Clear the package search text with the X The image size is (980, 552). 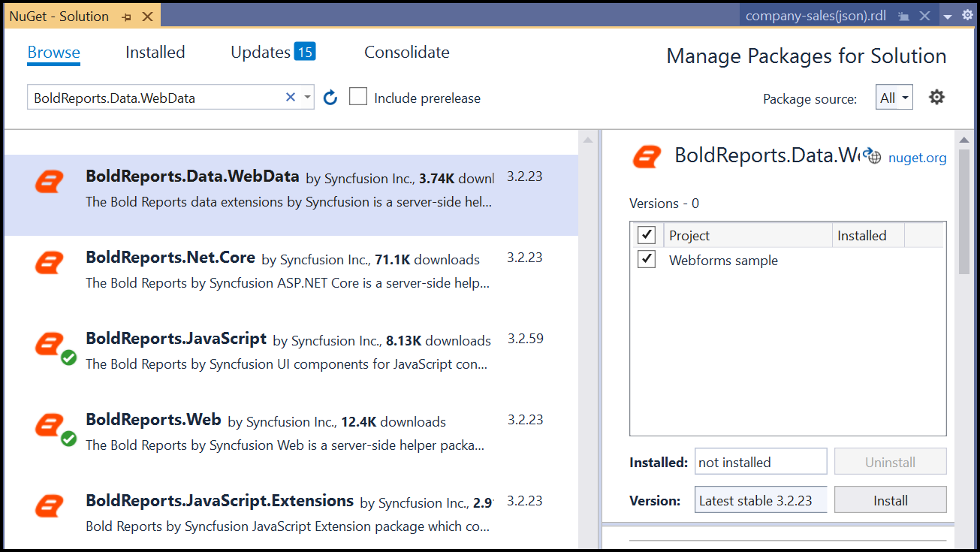coord(291,97)
